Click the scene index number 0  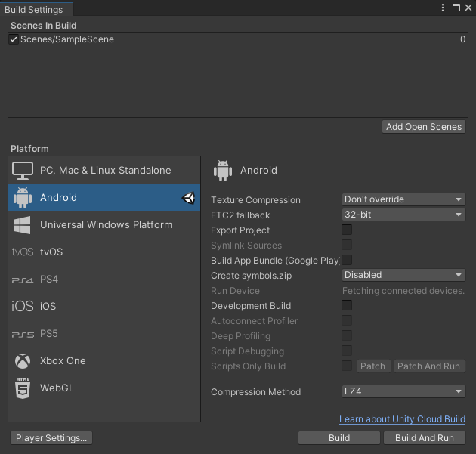pos(462,39)
